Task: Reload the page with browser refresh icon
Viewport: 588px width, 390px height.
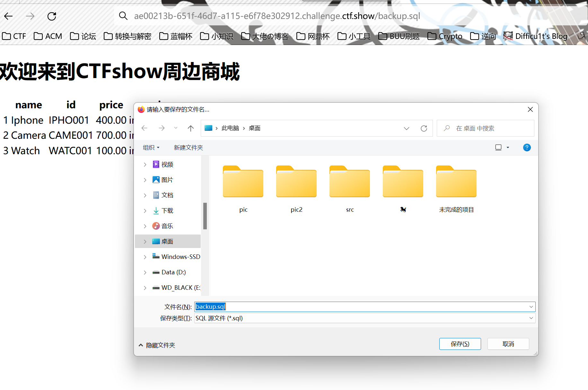Action: [52, 16]
